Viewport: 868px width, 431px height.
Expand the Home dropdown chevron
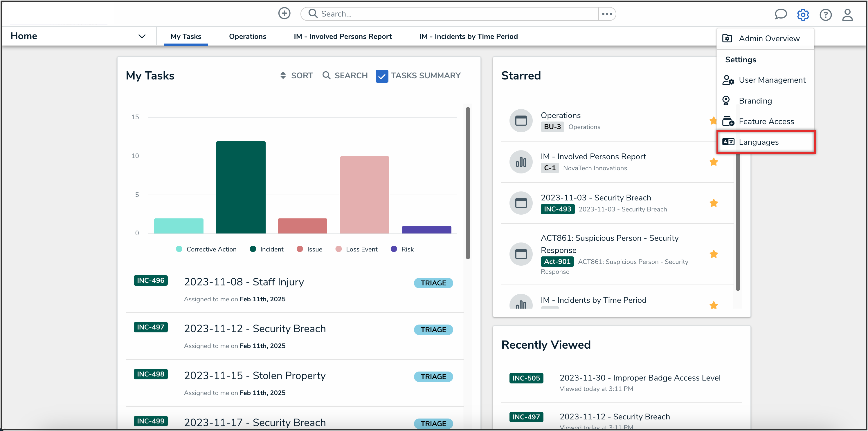click(142, 36)
